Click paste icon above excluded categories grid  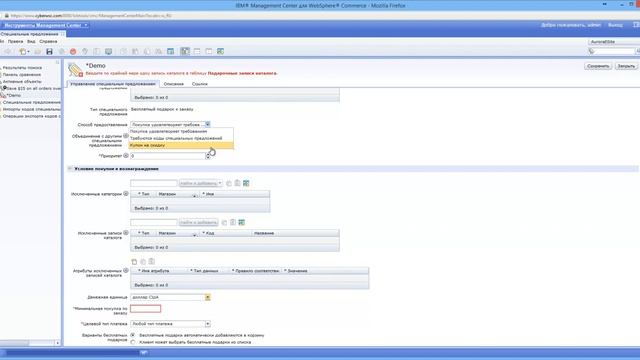pyautogui.click(x=237, y=183)
